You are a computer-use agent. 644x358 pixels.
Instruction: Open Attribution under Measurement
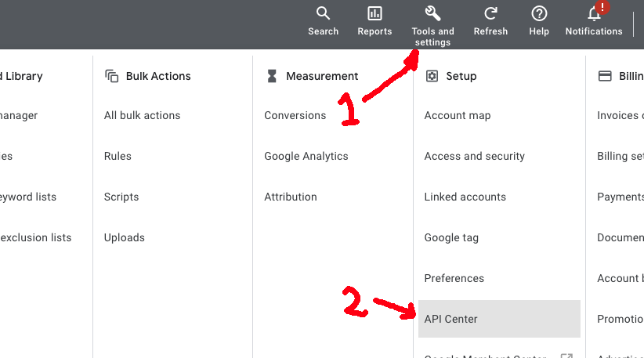tap(290, 197)
